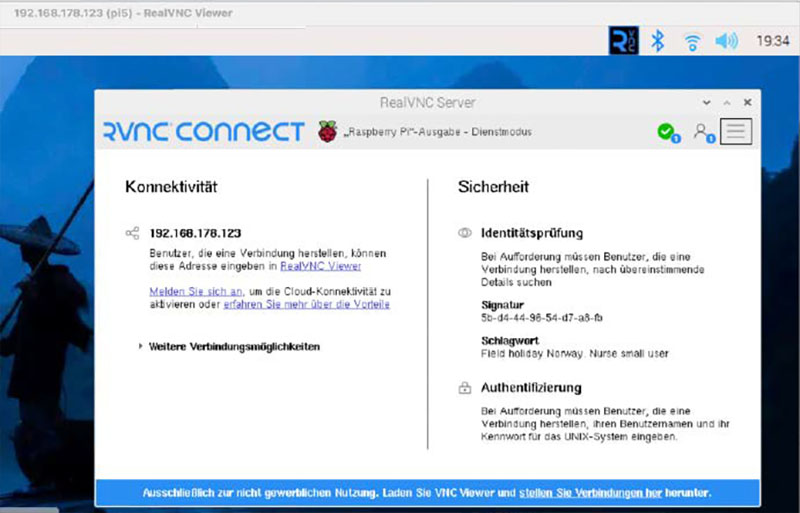Click the Konnektivität heading
800x513 pixels.
[171, 187]
